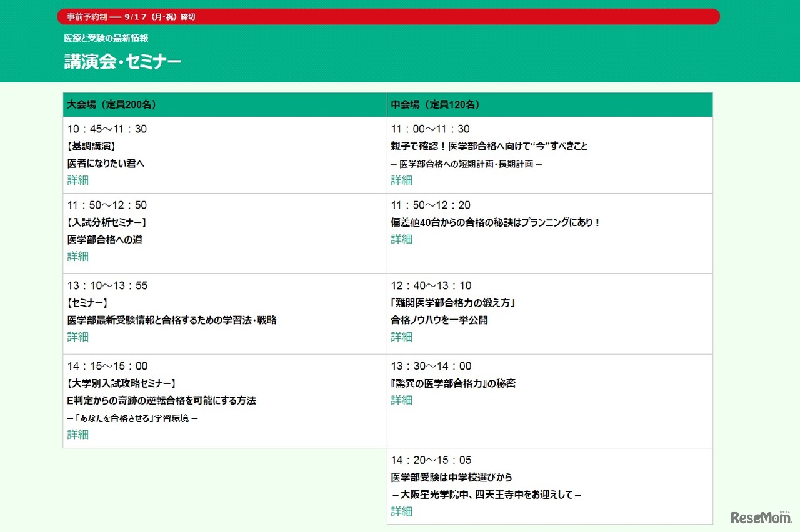
Task: Click the title E判定からの奇跡の逆転合格を可能にする方法
Action: click(x=162, y=401)
